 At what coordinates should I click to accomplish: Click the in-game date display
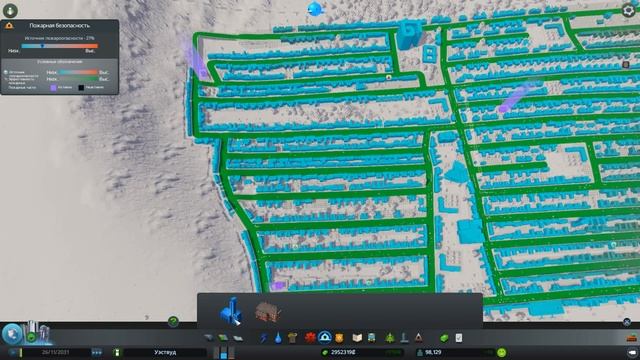(x=55, y=352)
